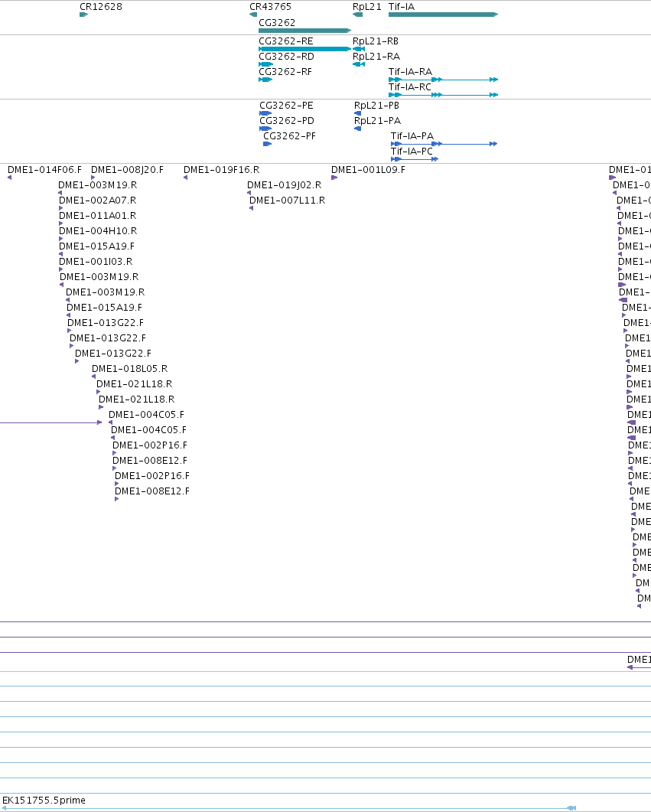Select the RpL21 gene label

click(367, 7)
